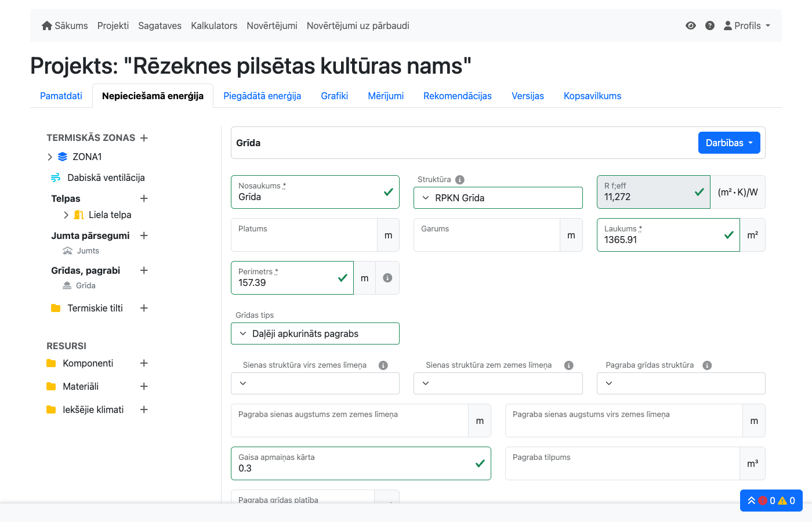Click the Jumts roof icon in sidebar

(67, 251)
